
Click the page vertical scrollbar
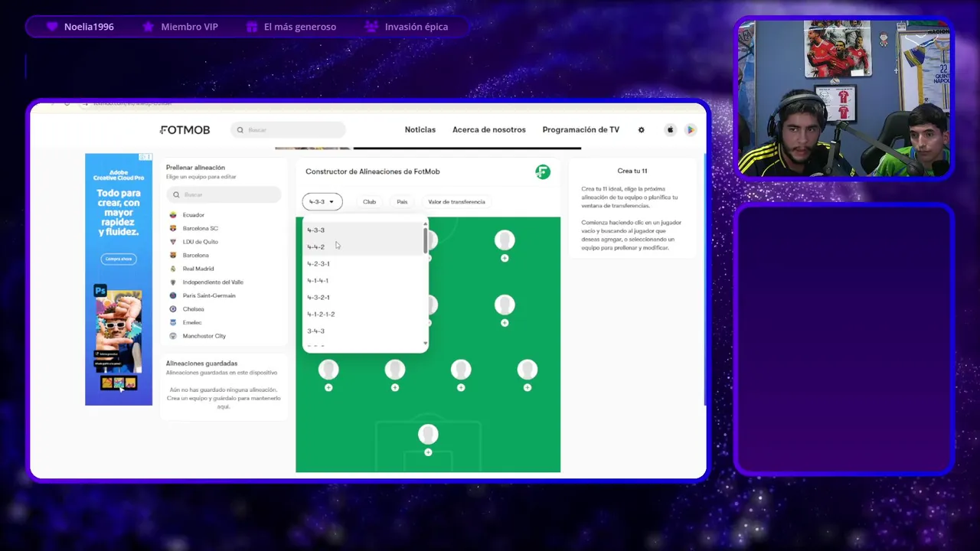[x=704, y=279]
